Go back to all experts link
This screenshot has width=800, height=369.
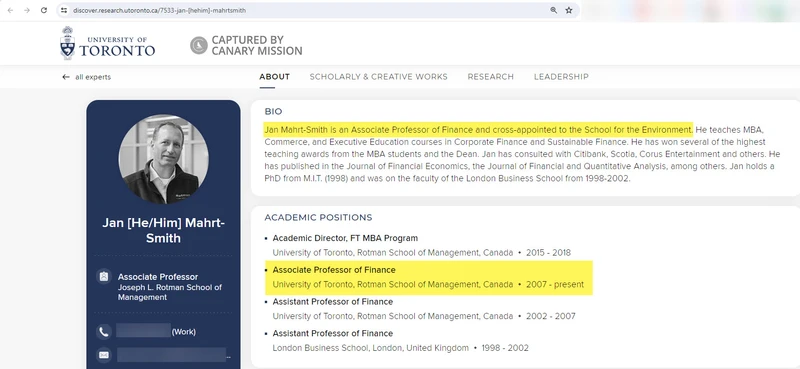tap(93, 77)
